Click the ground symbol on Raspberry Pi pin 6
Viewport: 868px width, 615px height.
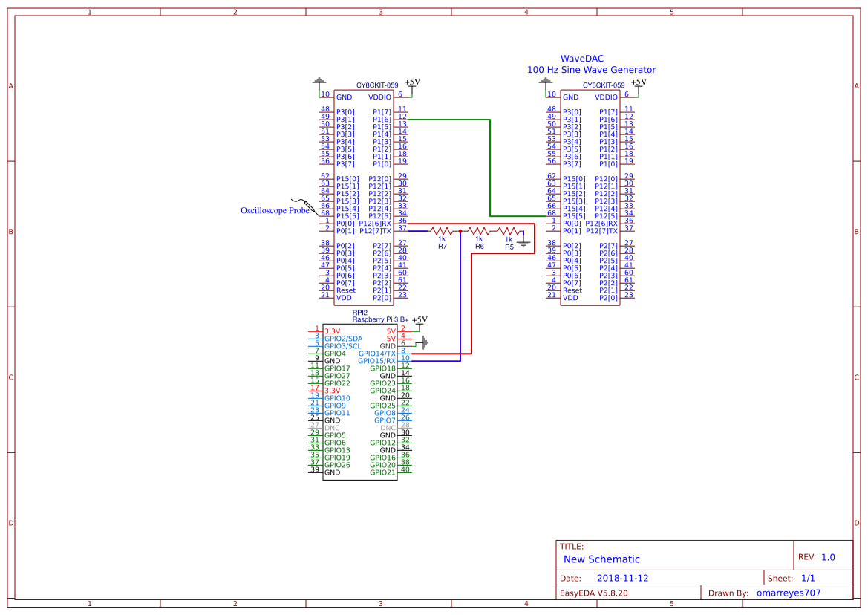pyautogui.click(x=424, y=342)
